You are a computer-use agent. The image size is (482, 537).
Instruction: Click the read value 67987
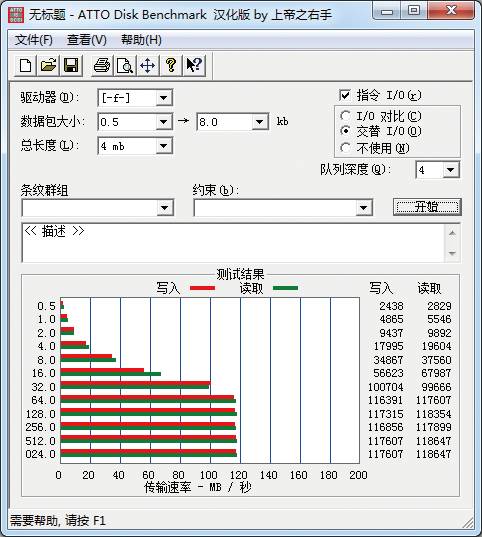pos(436,373)
